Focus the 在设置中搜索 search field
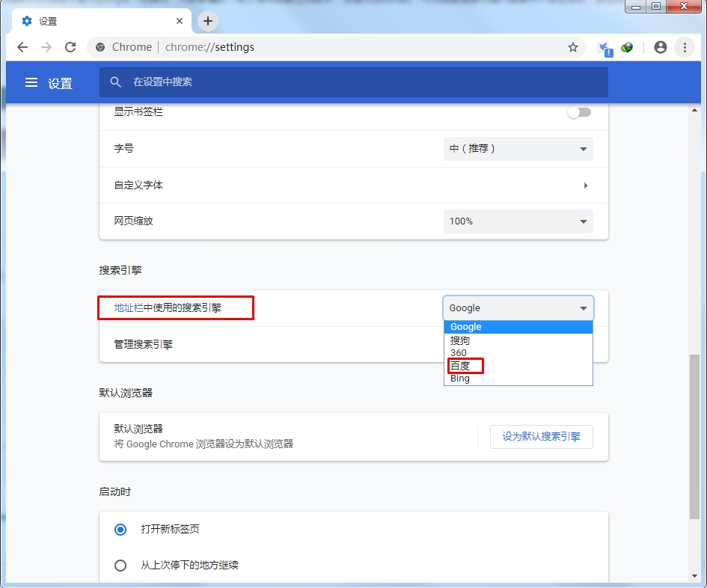Viewport: 707px width, 588px height. (x=353, y=82)
